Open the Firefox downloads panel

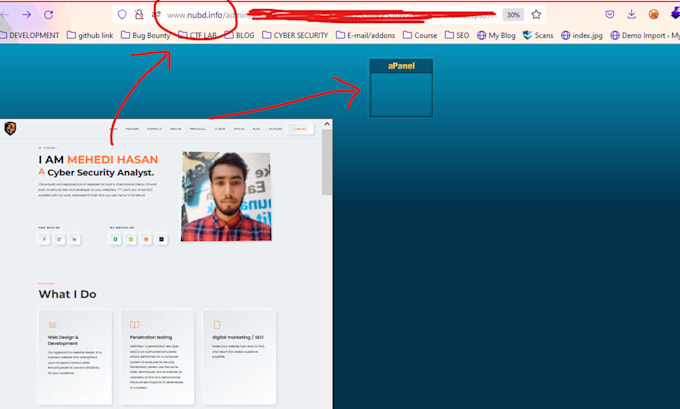pyautogui.click(x=631, y=15)
